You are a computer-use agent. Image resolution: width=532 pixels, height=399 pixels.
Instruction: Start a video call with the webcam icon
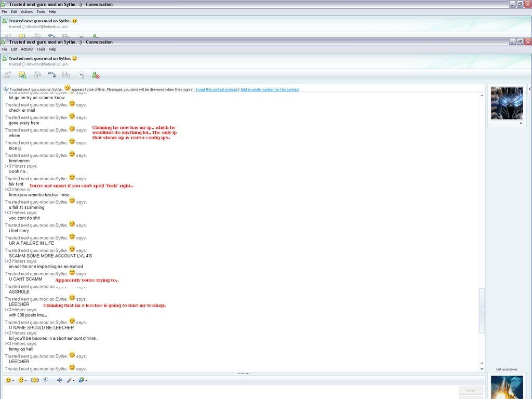[x=37, y=75]
